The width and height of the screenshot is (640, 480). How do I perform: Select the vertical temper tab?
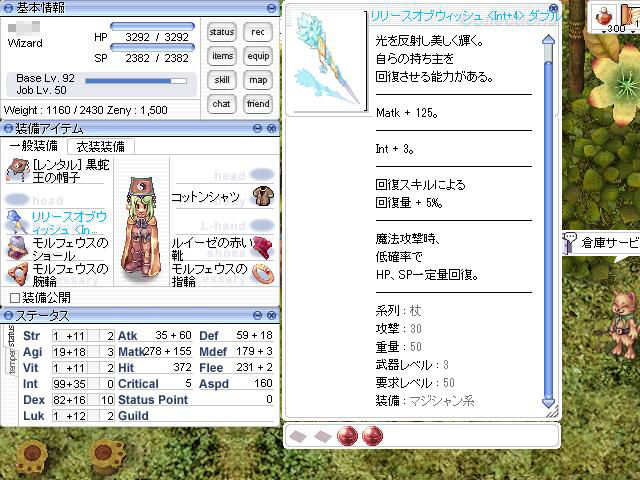coord(11,362)
